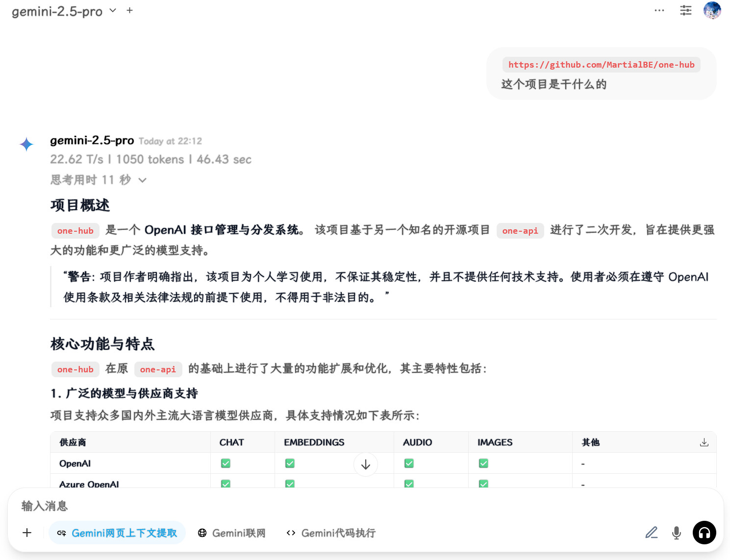
Task: Click the user message 这个项目是干什么的
Action: (x=554, y=84)
